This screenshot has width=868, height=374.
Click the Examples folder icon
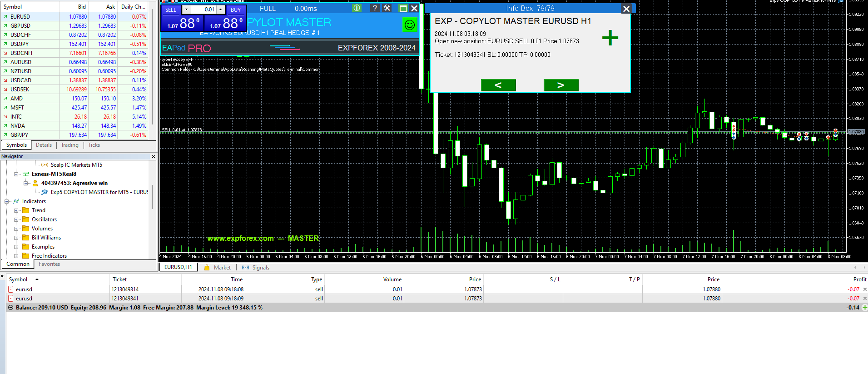click(x=26, y=247)
